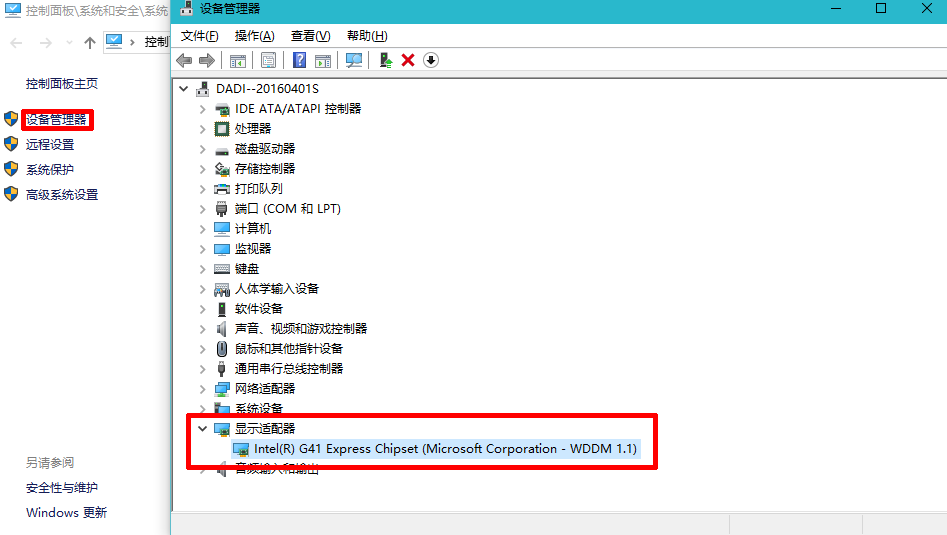This screenshot has height=535, width=947.
Task: Open the 高级系统设置 link
Action: click(62, 195)
